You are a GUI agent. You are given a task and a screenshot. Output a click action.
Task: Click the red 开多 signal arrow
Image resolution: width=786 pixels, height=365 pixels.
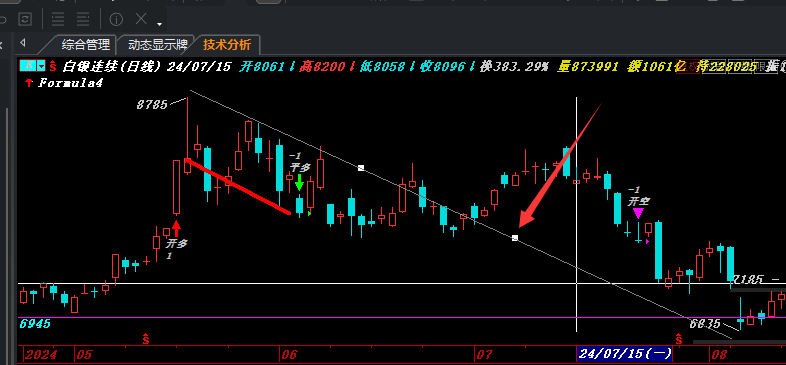pyautogui.click(x=176, y=229)
